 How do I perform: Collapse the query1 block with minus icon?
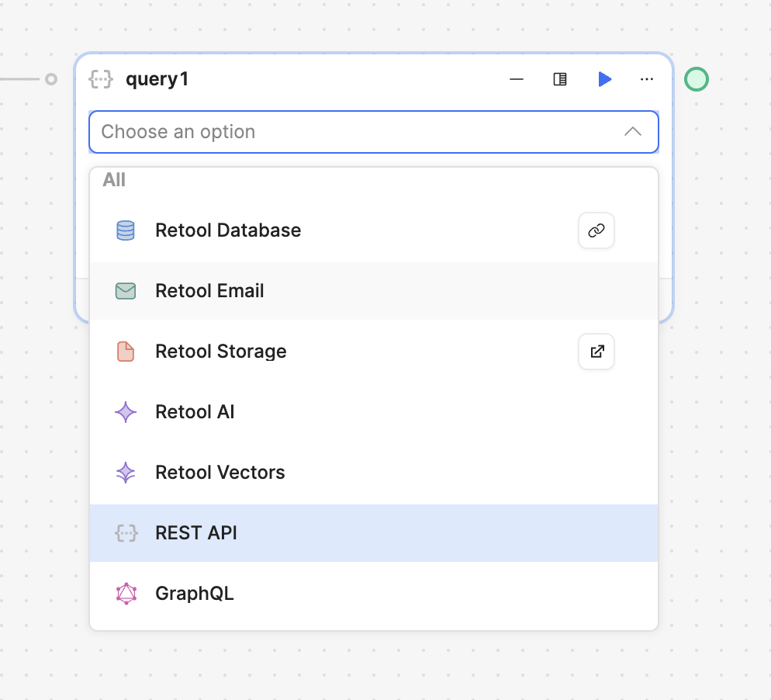517,79
